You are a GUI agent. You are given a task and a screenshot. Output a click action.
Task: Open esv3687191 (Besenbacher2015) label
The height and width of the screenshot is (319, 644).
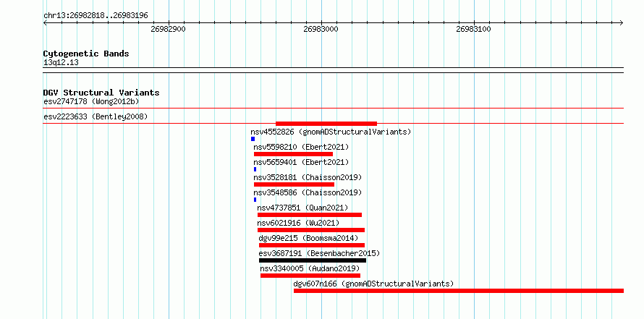[x=319, y=253]
